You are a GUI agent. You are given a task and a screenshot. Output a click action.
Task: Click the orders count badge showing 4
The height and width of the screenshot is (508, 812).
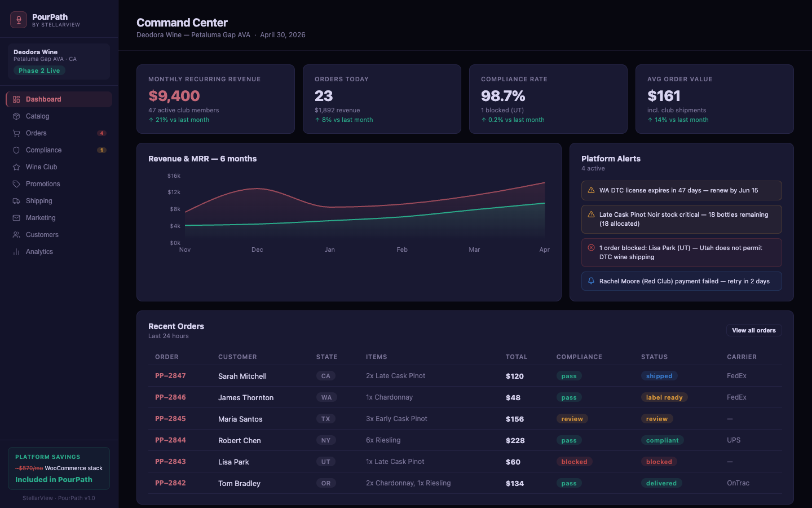pyautogui.click(x=101, y=133)
